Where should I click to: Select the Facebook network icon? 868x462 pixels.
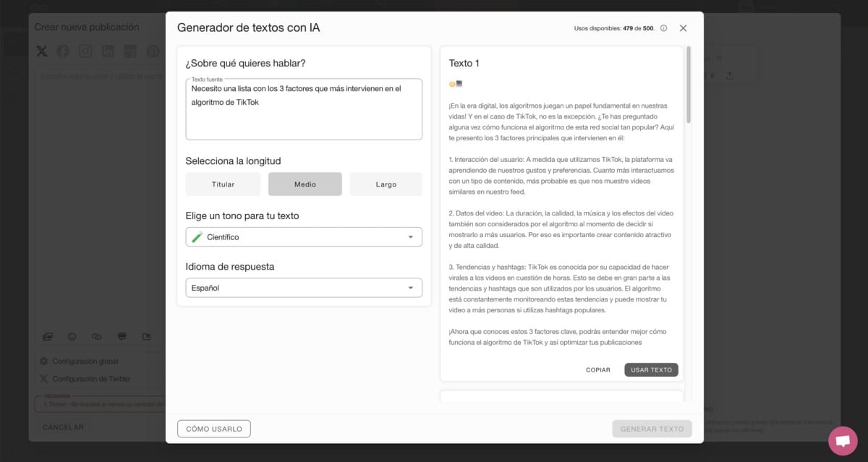[63, 51]
